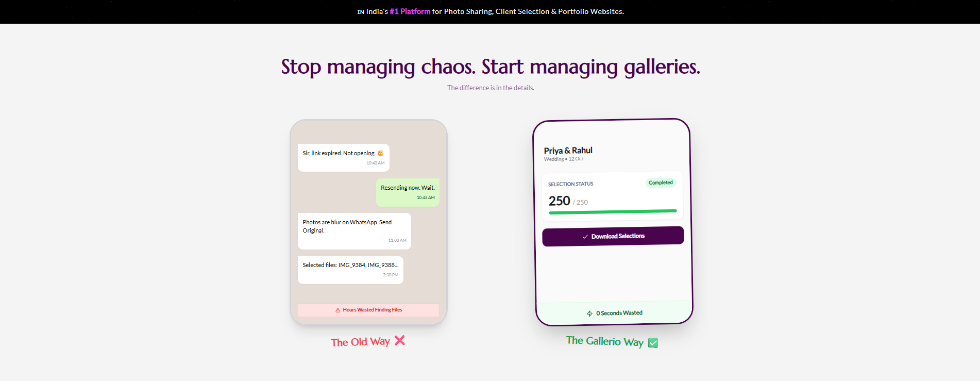
Task: Toggle the Hours Wasted Finding Files alert
Action: (x=368, y=310)
